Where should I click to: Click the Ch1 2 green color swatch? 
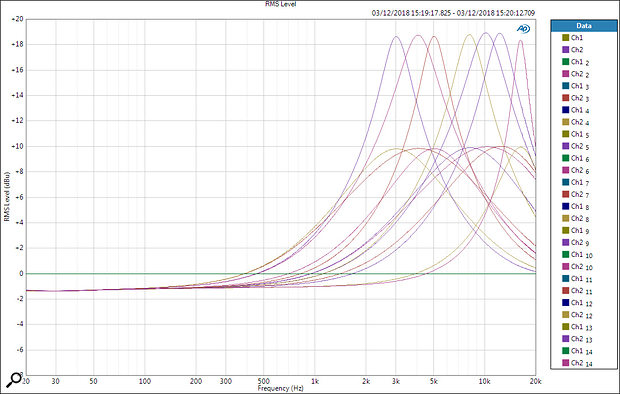point(566,62)
